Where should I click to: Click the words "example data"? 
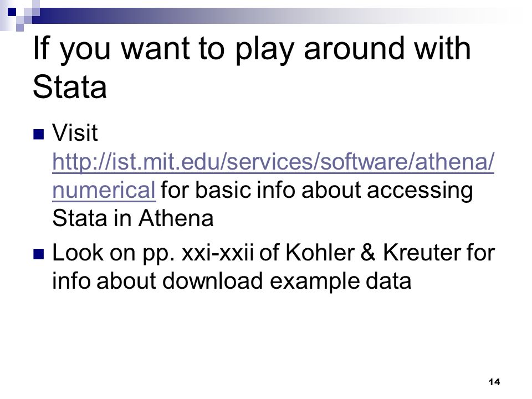click(340, 281)
